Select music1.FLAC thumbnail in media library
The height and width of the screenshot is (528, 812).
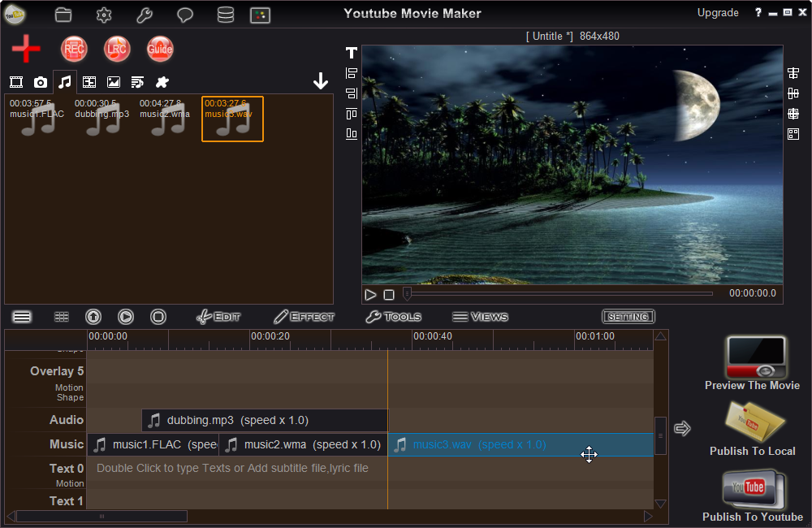tap(37, 118)
